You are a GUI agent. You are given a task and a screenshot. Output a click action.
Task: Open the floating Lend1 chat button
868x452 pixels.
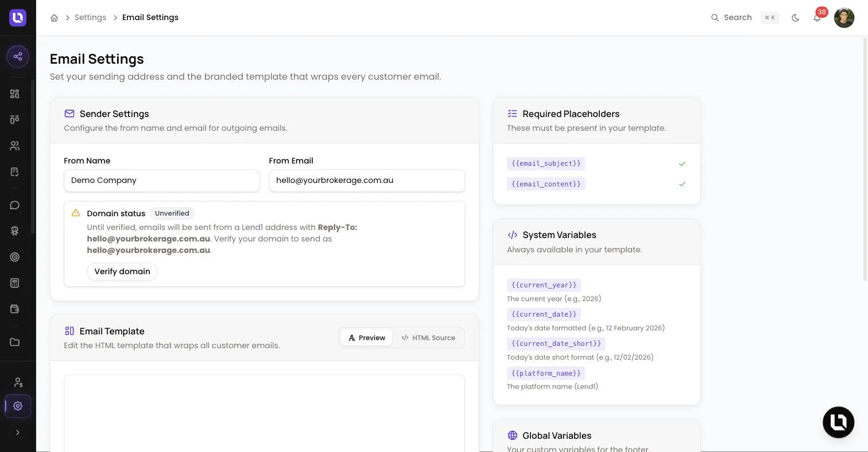tap(839, 422)
